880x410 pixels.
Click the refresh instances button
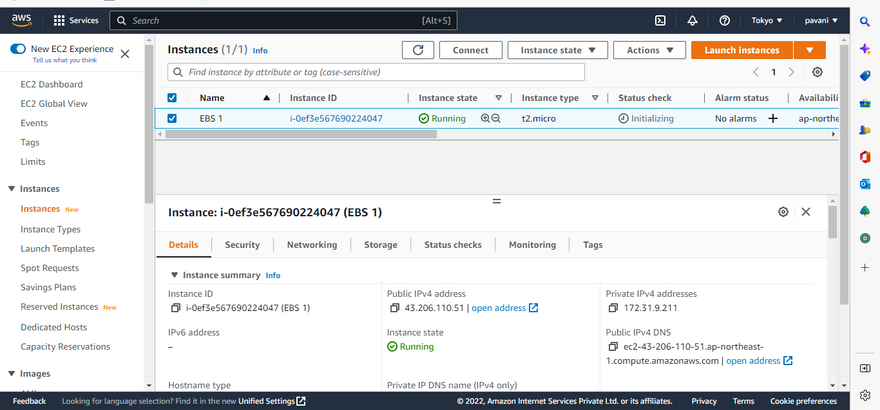(x=418, y=50)
